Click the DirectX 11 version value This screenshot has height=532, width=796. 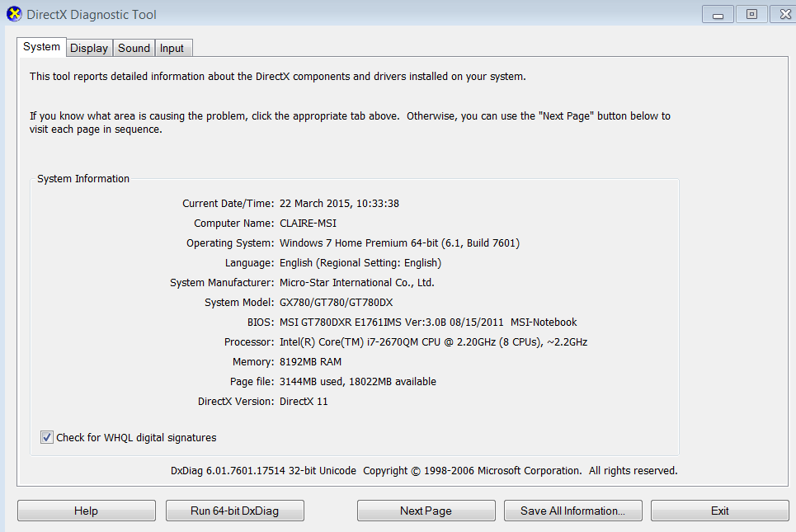coord(304,402)
